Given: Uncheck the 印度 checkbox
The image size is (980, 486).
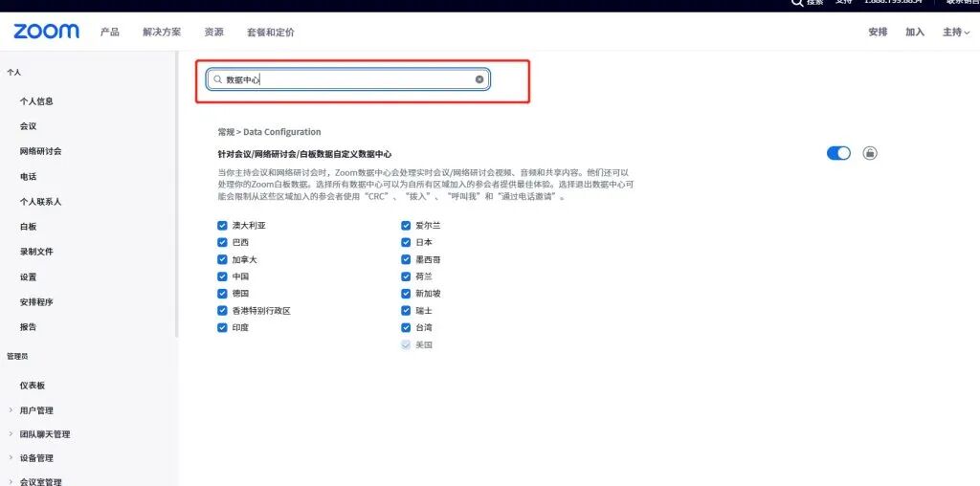Looking at the screenshot, I should click(x=222, y=327).
